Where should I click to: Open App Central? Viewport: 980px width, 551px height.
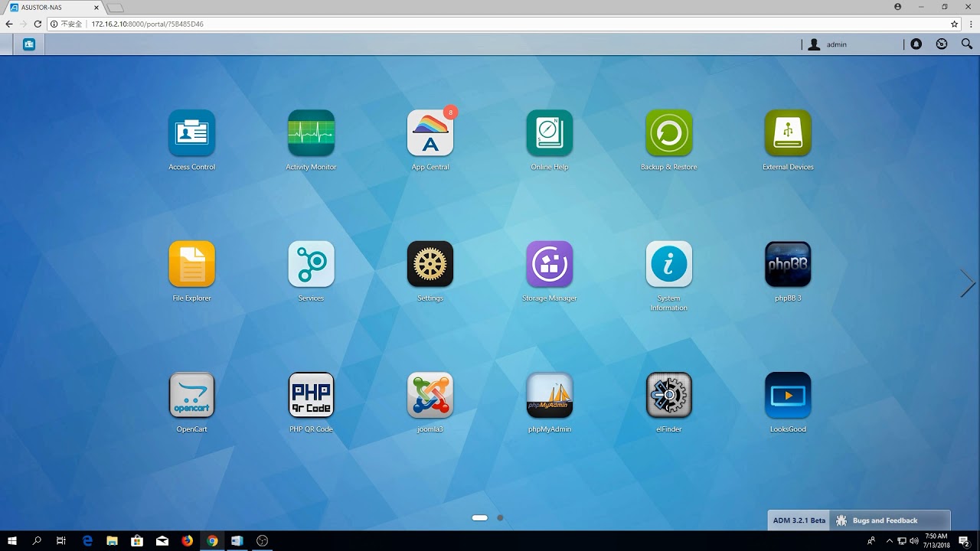pos(430,133)
